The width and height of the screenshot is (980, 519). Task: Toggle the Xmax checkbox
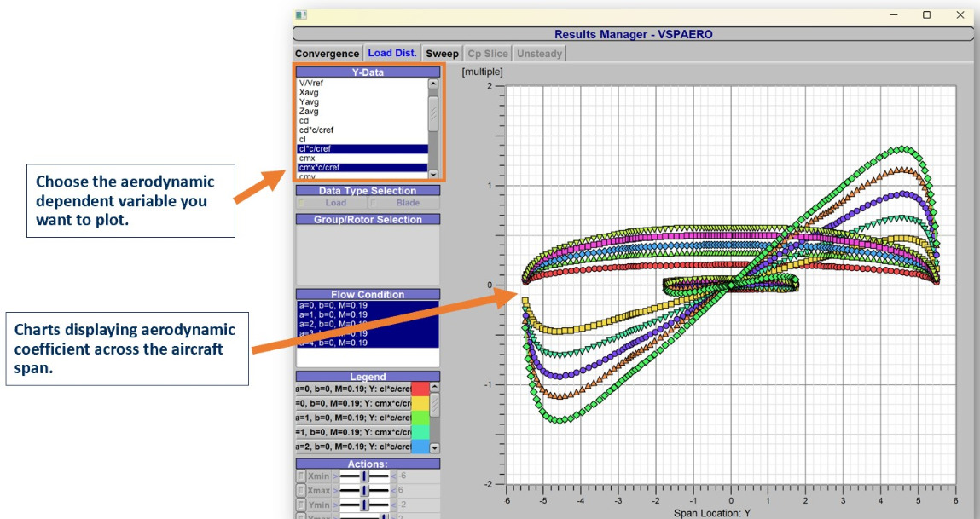[300, 491]
